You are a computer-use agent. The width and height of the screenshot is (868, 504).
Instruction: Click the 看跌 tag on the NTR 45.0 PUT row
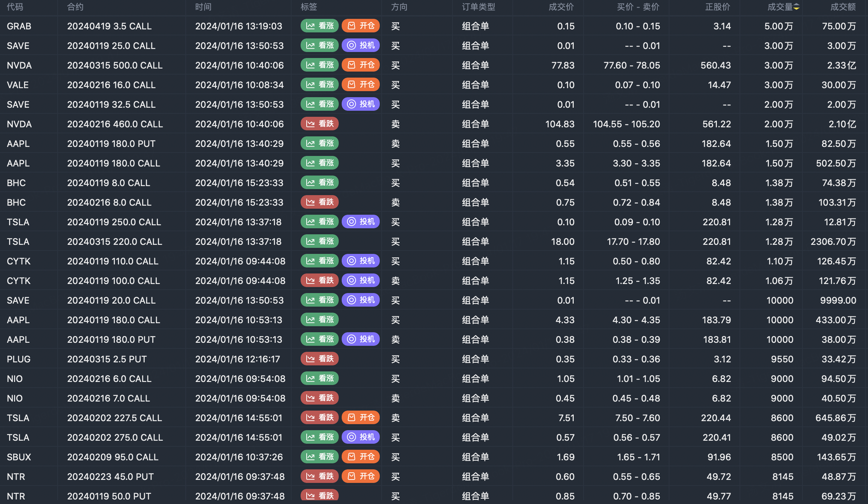pos(319,477)
